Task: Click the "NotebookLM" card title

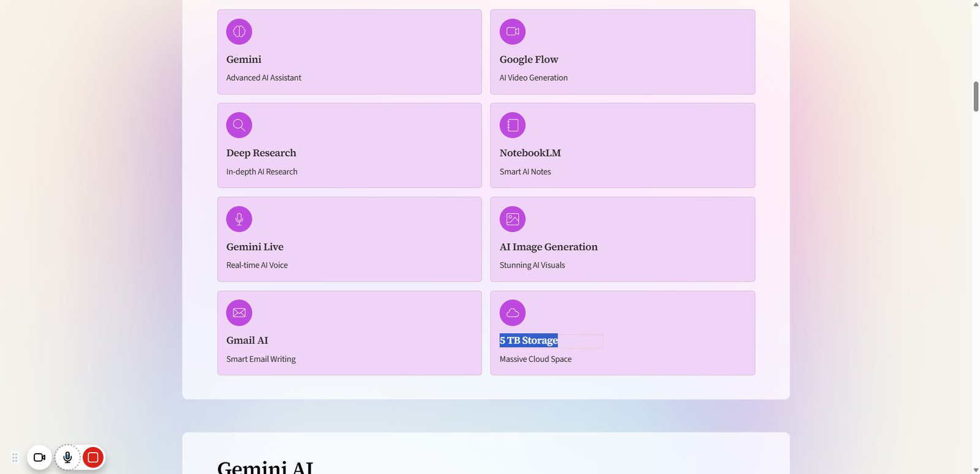Action: [x=530, y=153]
